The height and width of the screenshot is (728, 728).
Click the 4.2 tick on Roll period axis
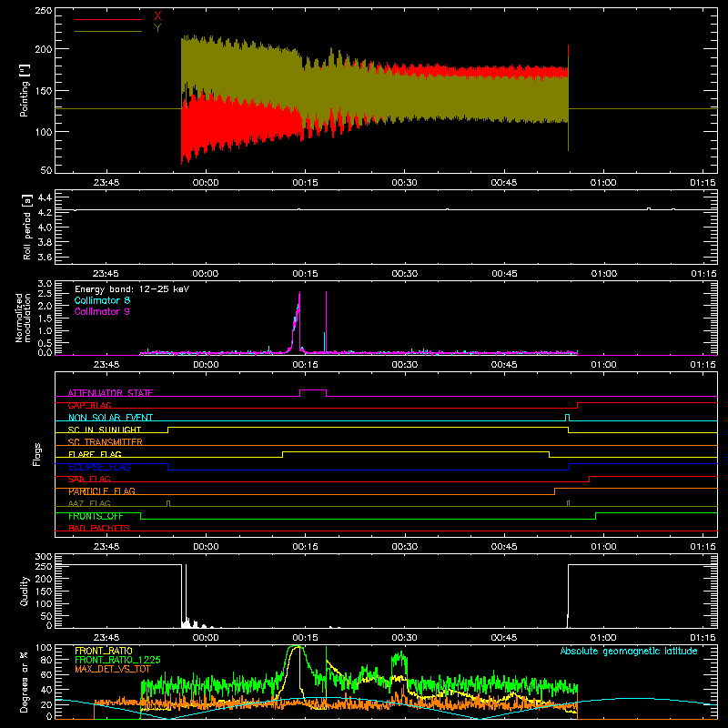coord(45,213)
